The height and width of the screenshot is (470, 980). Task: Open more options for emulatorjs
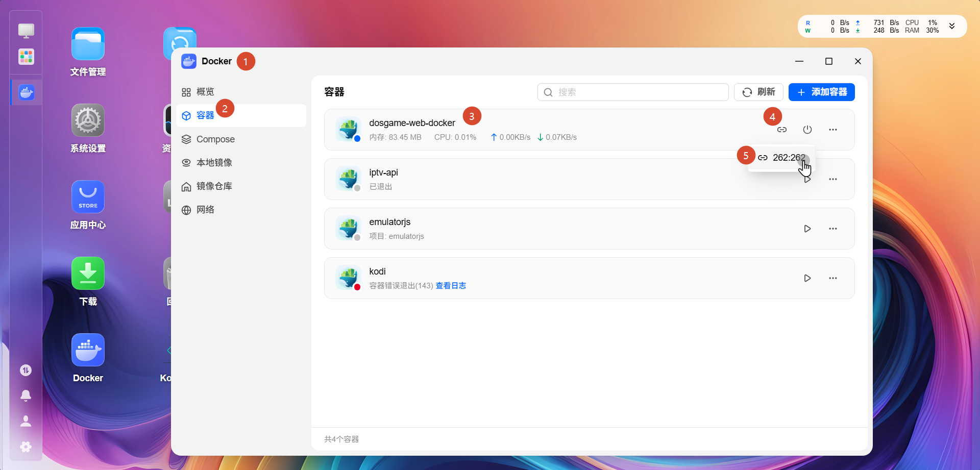pos(833,229)
